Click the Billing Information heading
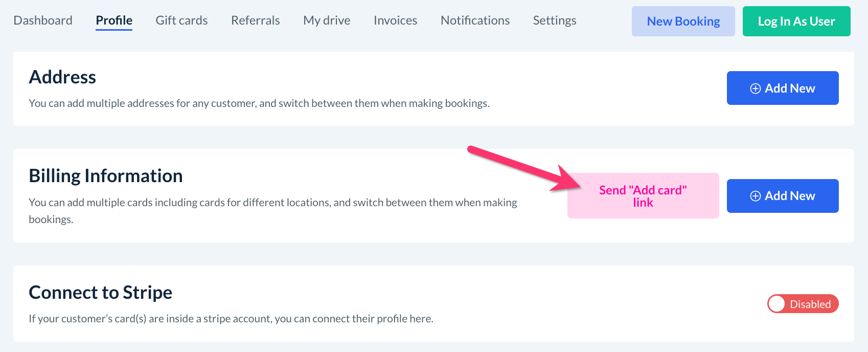The height and width of the screenshot is (352, 868). coord(106,176)
